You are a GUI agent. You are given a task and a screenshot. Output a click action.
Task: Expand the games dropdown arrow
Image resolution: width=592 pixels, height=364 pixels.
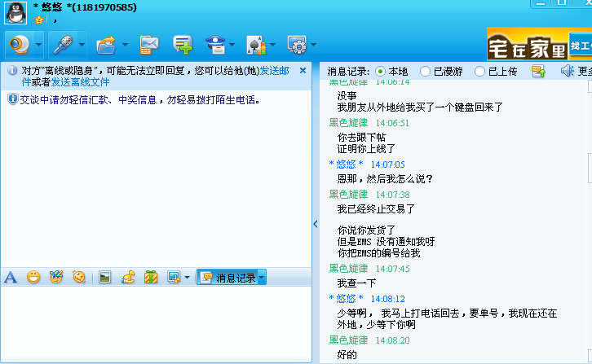272,45
